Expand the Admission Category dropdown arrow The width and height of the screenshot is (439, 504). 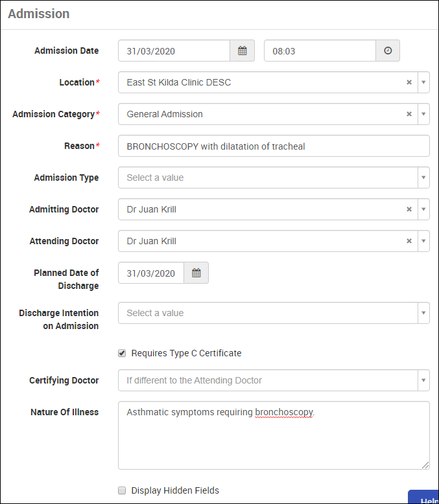pos(423,114)
